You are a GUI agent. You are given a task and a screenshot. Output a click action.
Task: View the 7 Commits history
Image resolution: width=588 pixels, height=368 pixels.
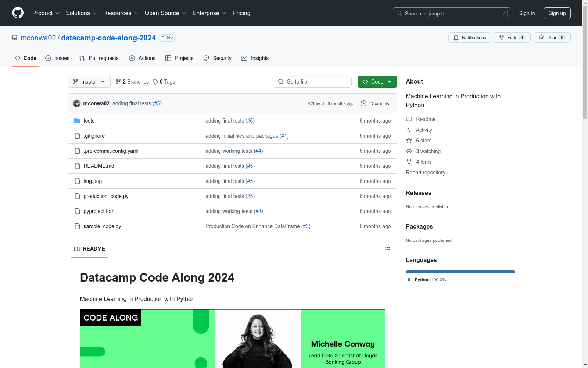click(375, 103)
